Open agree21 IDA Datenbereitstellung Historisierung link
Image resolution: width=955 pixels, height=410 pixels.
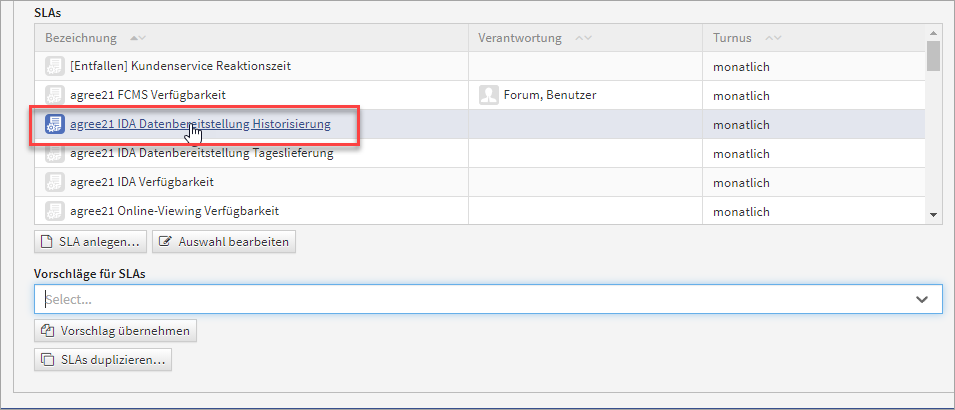[200, 125]
